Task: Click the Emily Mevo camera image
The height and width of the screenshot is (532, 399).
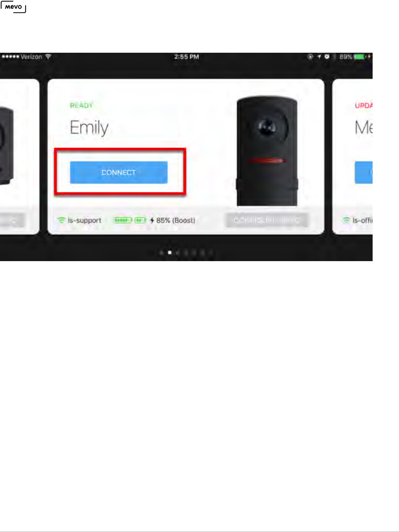Action: tap(267, 151)
